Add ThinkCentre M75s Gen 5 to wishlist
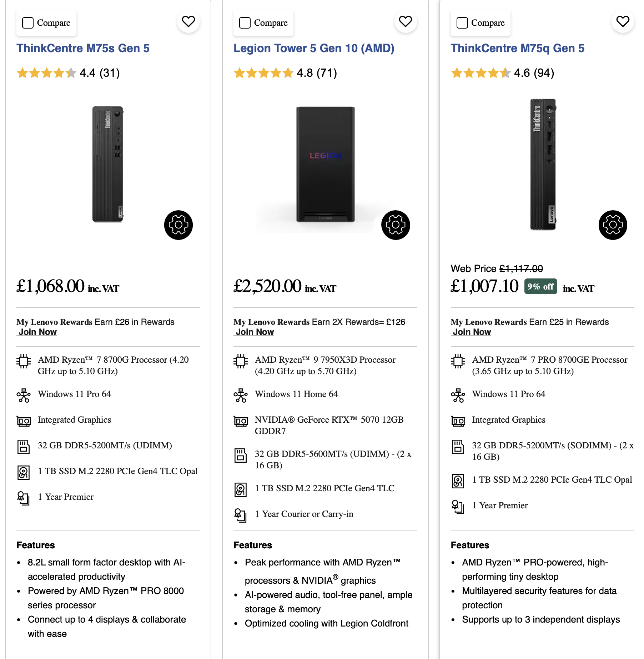The height and width of the screenshot is (659, 644). pyautogui.click(x=188, y=21)
